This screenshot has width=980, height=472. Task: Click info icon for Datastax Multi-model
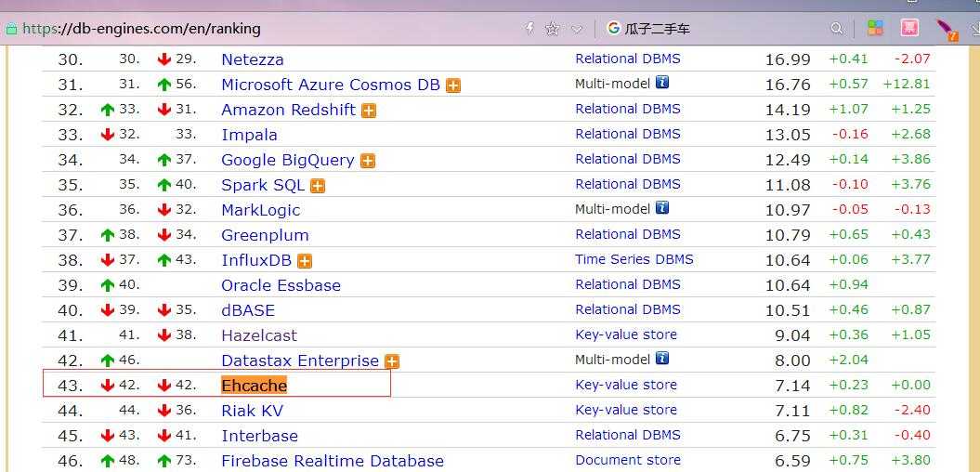point(662,359)
